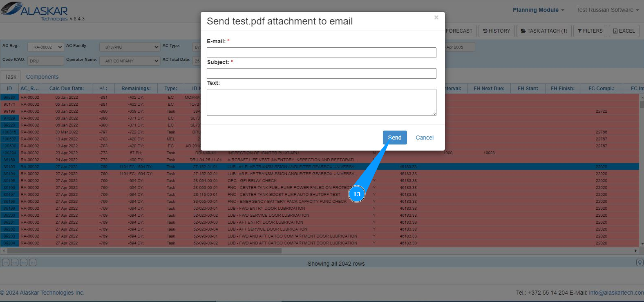The image size is (644, 302).
Task: Sort by the +/- column header
Action: 103,89
